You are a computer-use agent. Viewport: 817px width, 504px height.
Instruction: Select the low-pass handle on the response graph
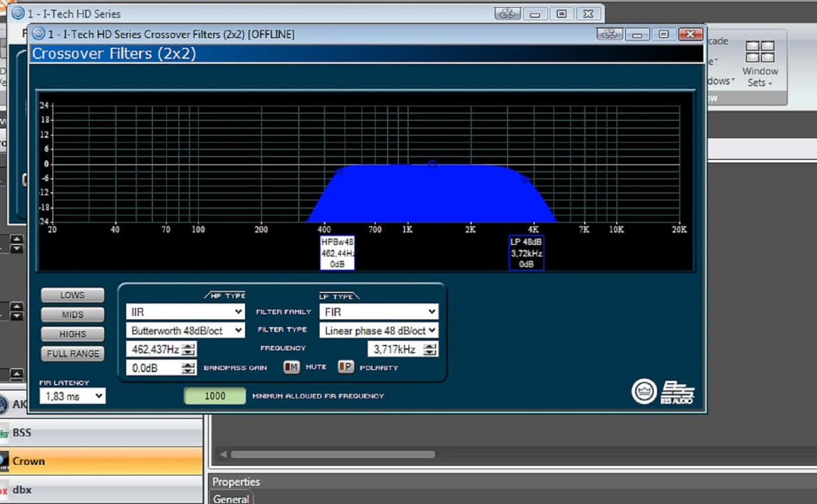(x=527, y=179)
